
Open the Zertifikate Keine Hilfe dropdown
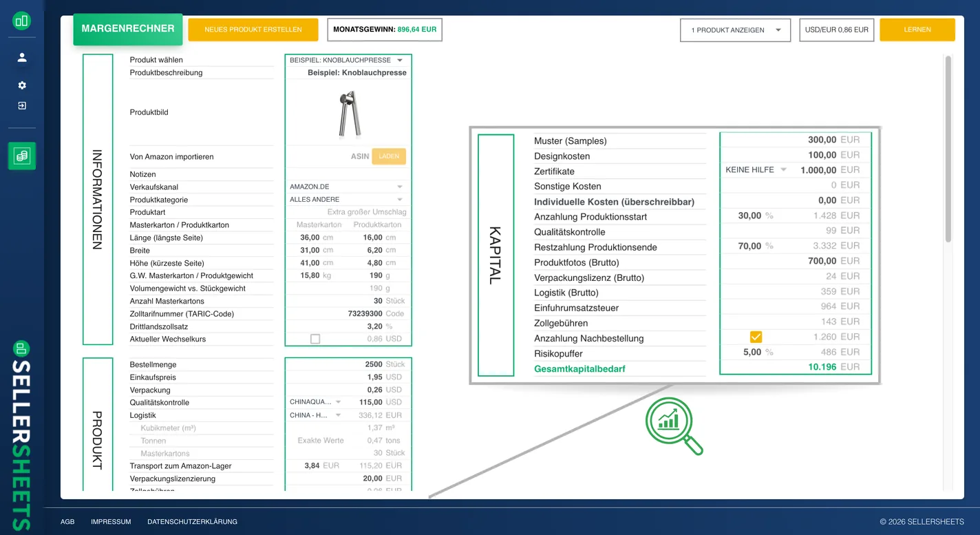[x=756, y=170]
